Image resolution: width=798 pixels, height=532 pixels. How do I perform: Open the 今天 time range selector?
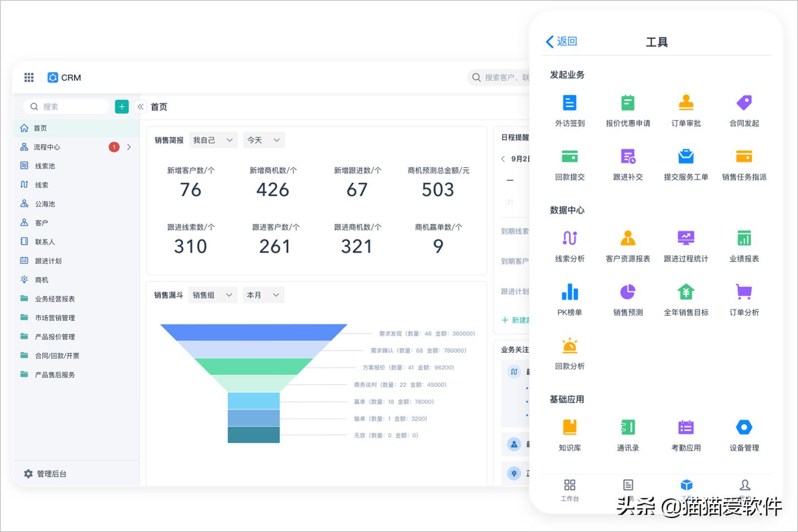pos(263,140)
